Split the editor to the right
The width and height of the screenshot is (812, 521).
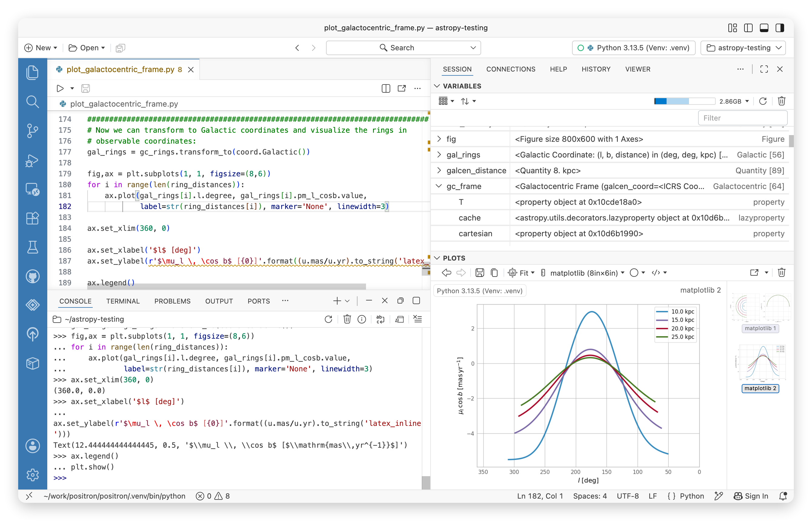[x=386, y=88]
